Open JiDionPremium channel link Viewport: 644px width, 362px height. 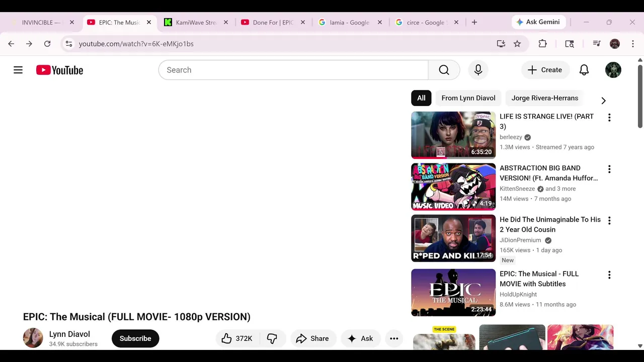[x=520, y=240]
